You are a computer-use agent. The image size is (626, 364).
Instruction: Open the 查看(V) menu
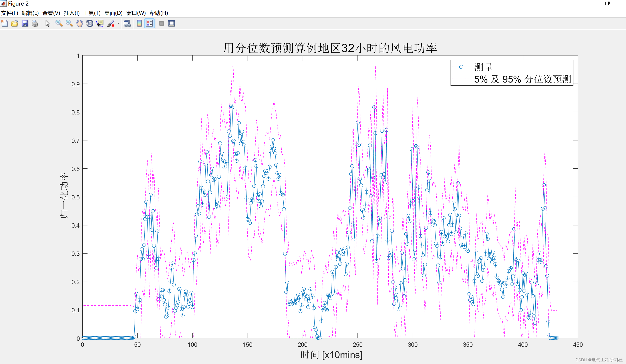click(x=51, y=13)
